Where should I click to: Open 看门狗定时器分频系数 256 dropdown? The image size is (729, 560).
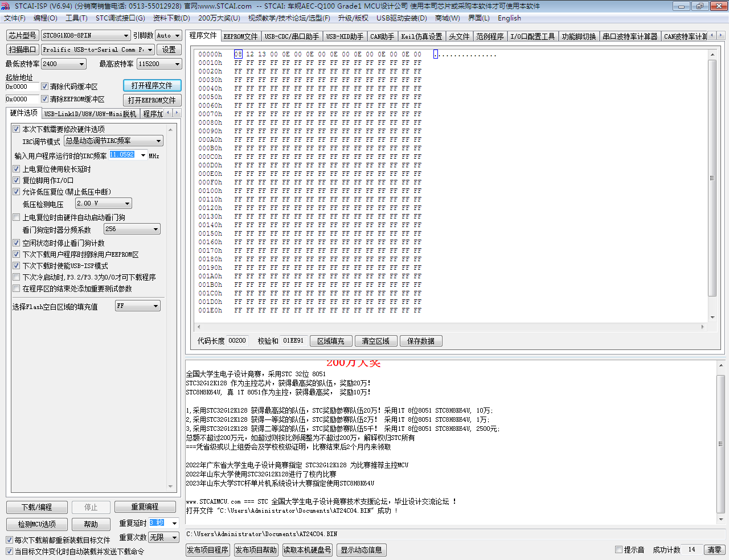point(132,229)
